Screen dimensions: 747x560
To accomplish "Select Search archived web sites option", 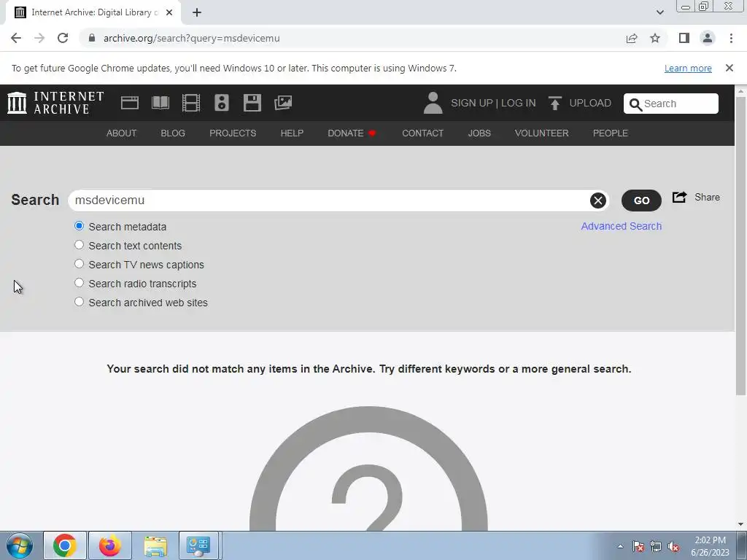I will coord(79,302).
